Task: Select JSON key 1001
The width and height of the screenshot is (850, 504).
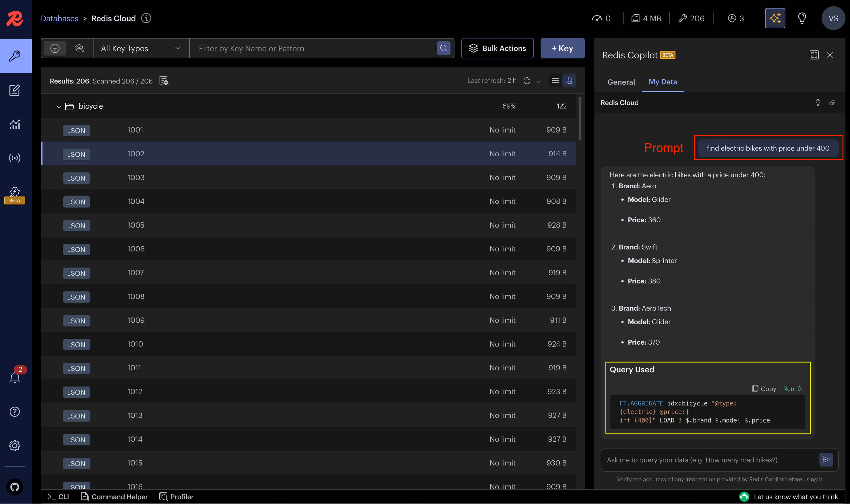Action: [x=308, y=130]
